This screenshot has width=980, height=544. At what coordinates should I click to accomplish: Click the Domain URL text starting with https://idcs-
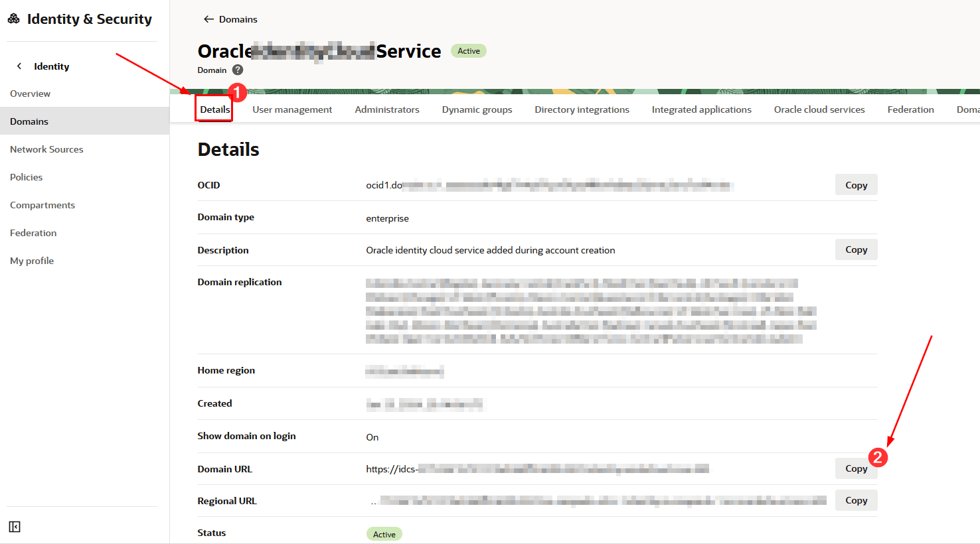(537, 469)
